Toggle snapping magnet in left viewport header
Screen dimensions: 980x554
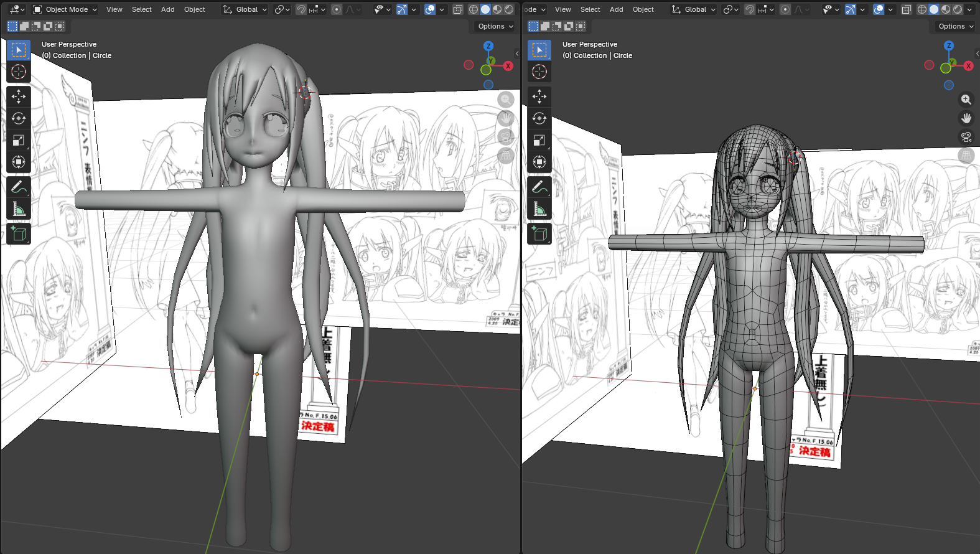coord(301,9)
